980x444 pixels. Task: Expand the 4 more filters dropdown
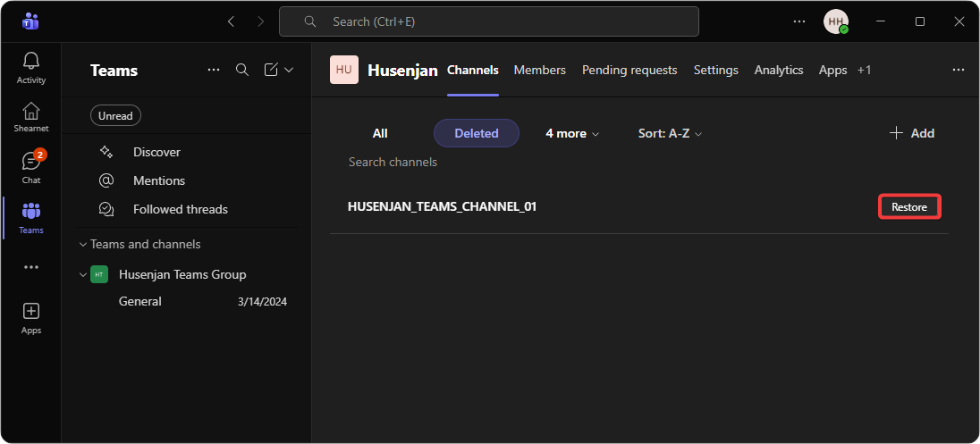pos(572,133)
